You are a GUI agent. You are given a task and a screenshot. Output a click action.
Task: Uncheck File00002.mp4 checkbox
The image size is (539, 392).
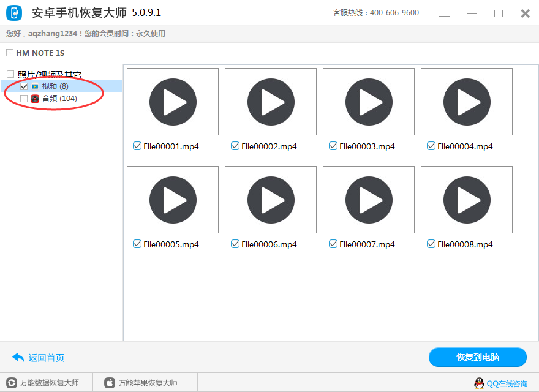tap(235, 146)
